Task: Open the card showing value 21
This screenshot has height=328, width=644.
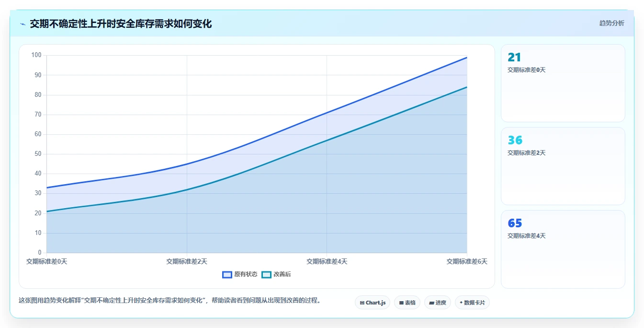Action: point(563,83)
